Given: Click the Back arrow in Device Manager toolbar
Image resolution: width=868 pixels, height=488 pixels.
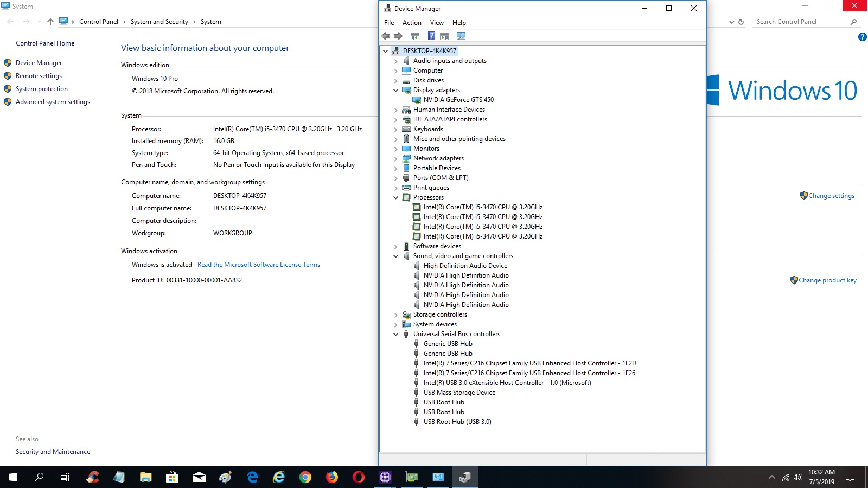Looking at the screenshot, I should tap(386, 36).
